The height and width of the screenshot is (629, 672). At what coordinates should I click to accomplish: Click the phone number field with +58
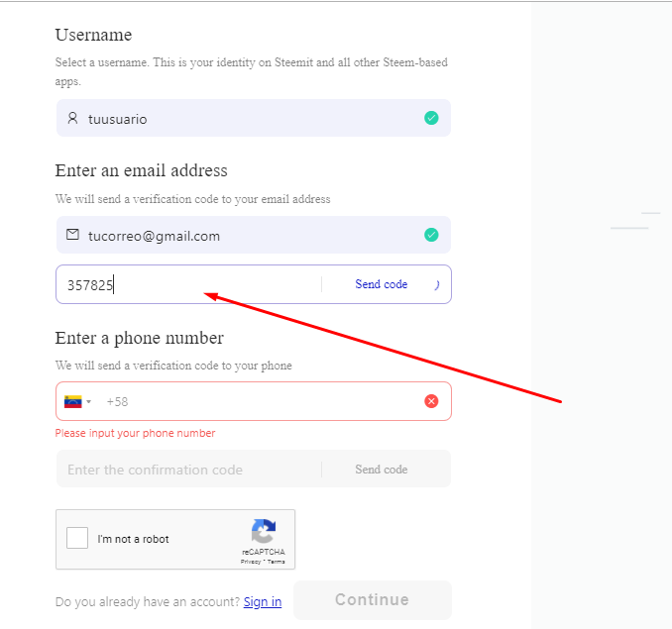tap(254, 401)
